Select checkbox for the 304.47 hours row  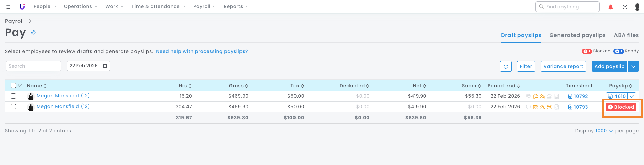[x=13, y=107]
